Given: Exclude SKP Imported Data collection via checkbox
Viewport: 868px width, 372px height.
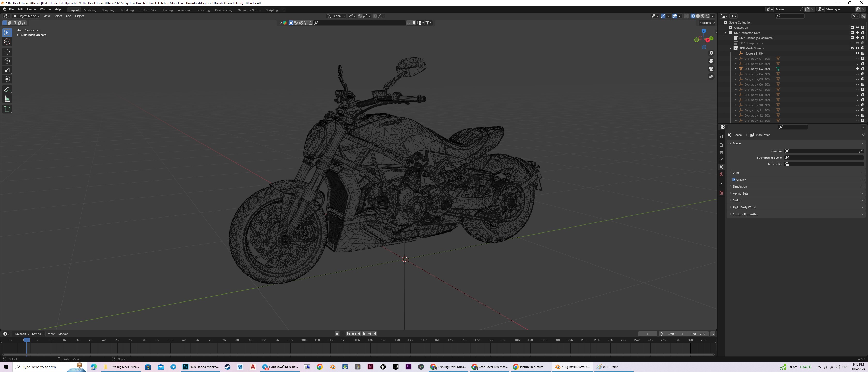Looking at the screenshot, I should tap(853, 33).
